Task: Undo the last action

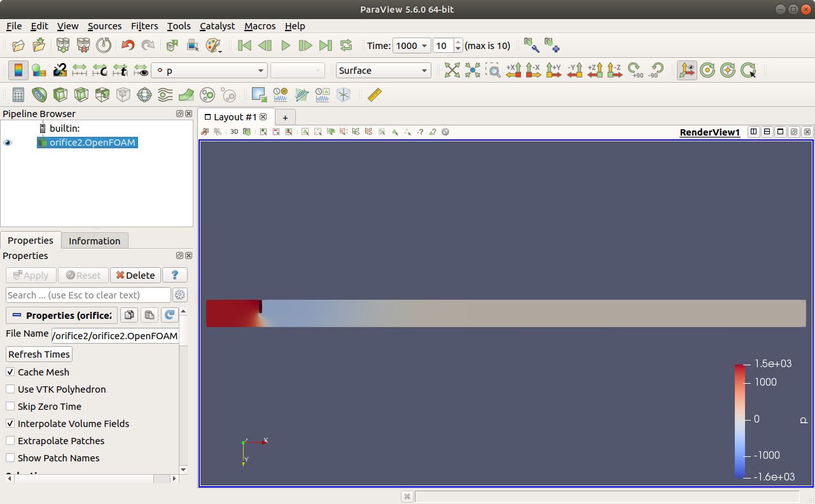Action: 128,45
